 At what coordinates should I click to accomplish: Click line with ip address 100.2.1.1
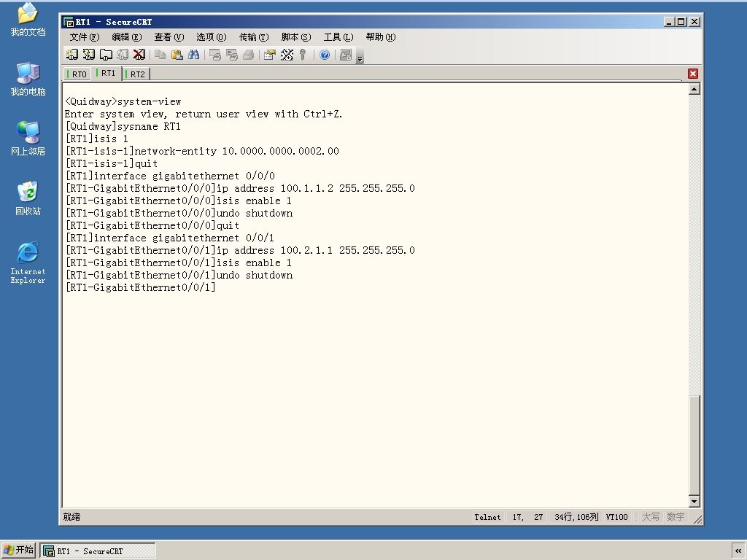click(240, 250)
